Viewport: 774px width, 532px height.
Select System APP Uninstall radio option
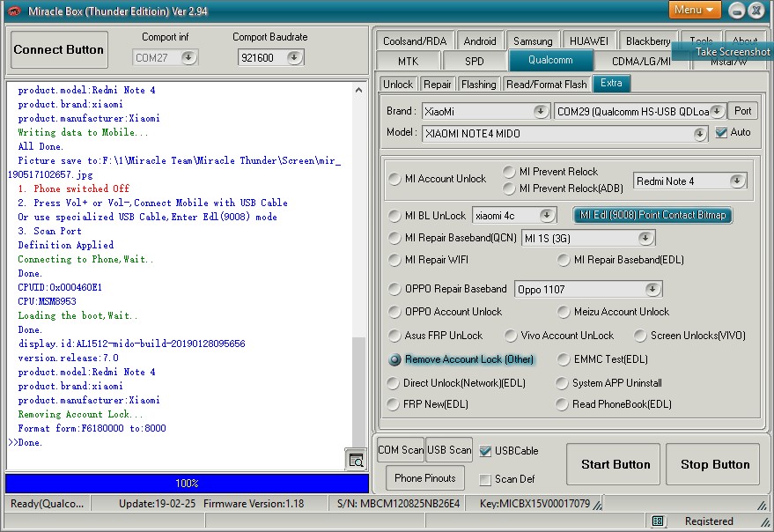(x=562, y=383)
